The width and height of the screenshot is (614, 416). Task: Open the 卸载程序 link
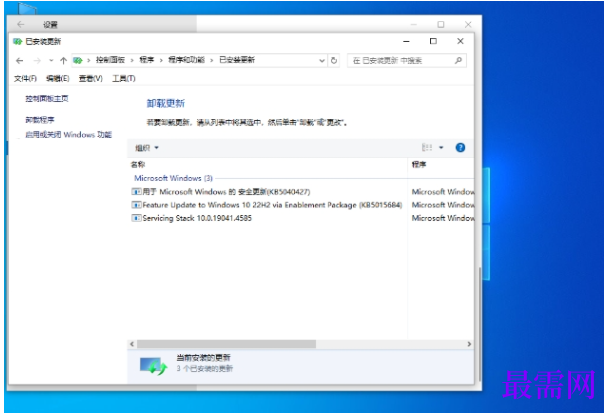pyautogui.click(x=40, y=120)
